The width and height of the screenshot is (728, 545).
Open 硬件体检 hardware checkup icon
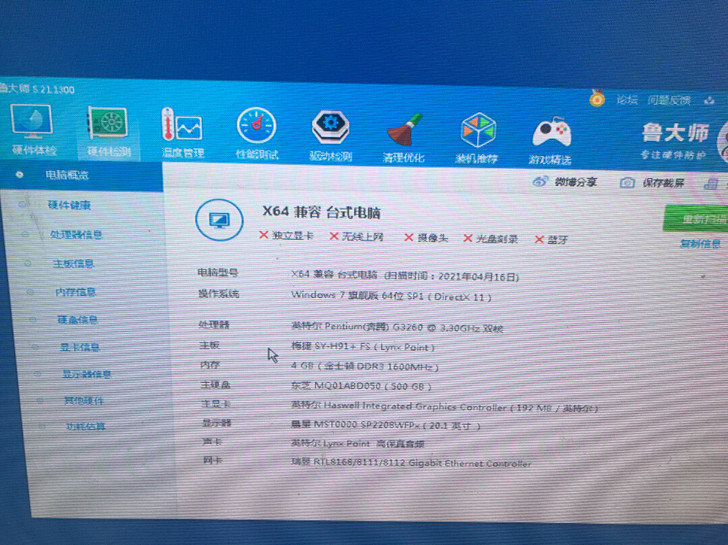pyautogui.click(x=32, y=122)
